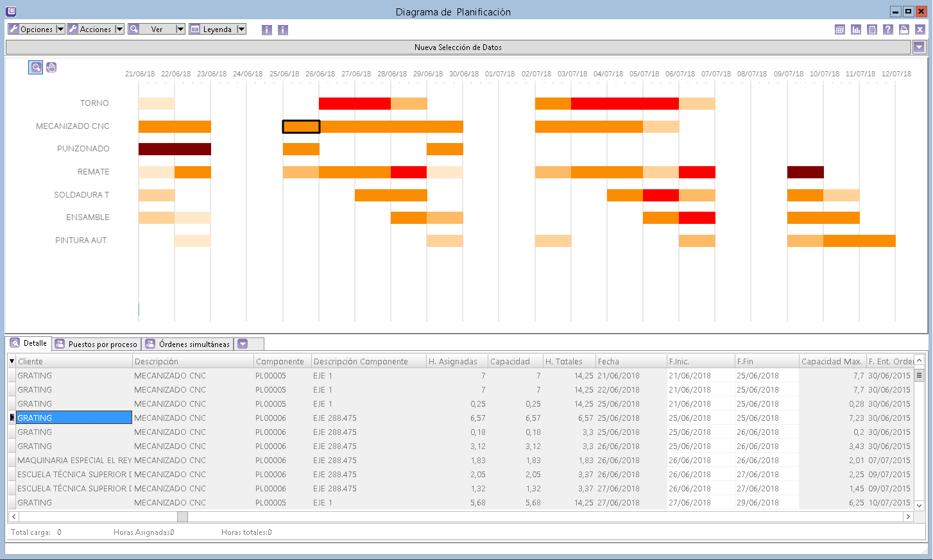The image size is (933, 560).
Task: Activate the hand pan tool
Action: click(51, 67)
